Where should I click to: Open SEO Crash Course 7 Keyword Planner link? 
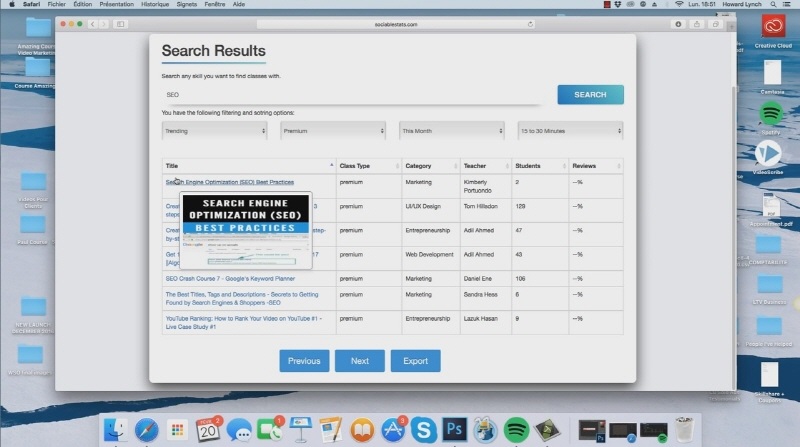pyautogui.click(x=230, y=279)
